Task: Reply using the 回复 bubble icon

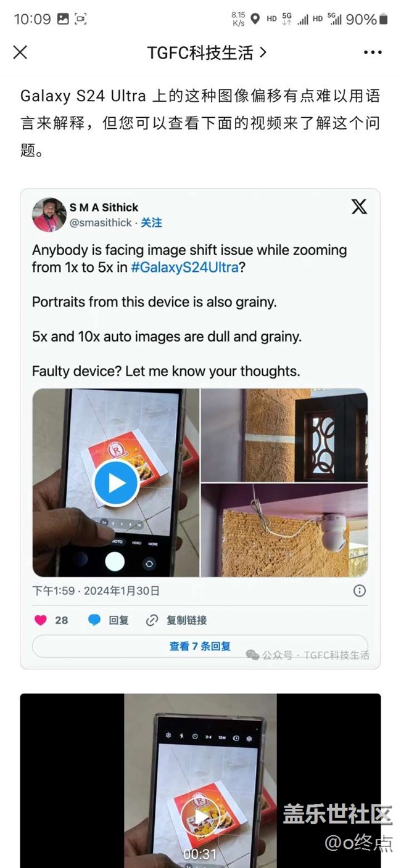Action: pos(94,620)
